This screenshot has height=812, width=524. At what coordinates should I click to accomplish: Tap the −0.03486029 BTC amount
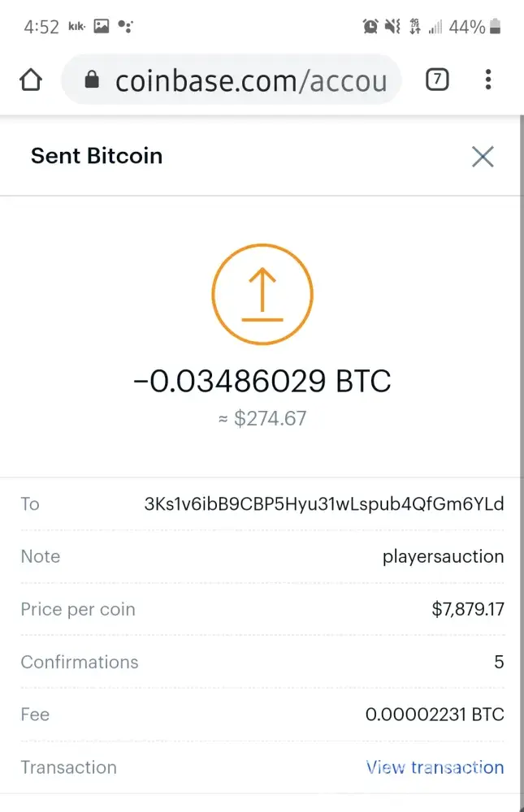point(262,380)
